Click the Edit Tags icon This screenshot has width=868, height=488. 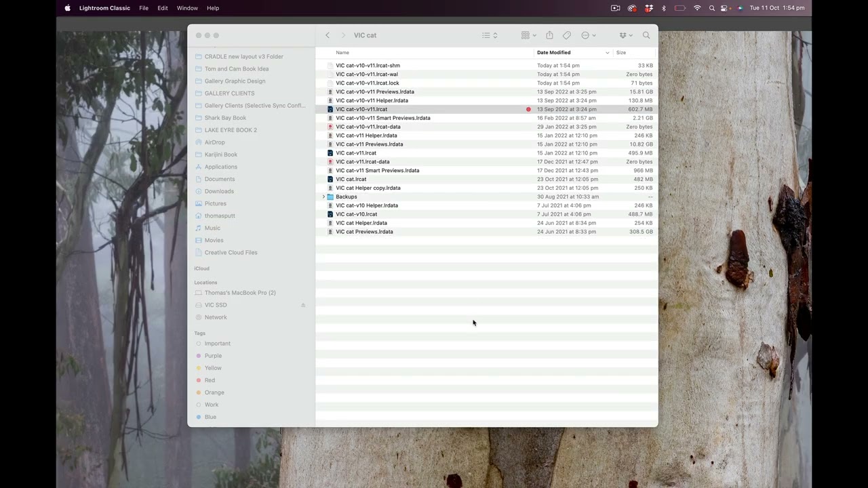coord(567,35)
